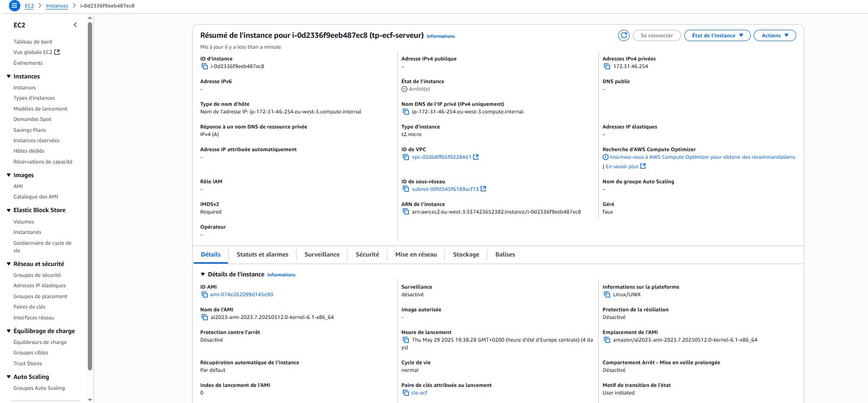Click the refresh instance summary icon

coord(623,35)
